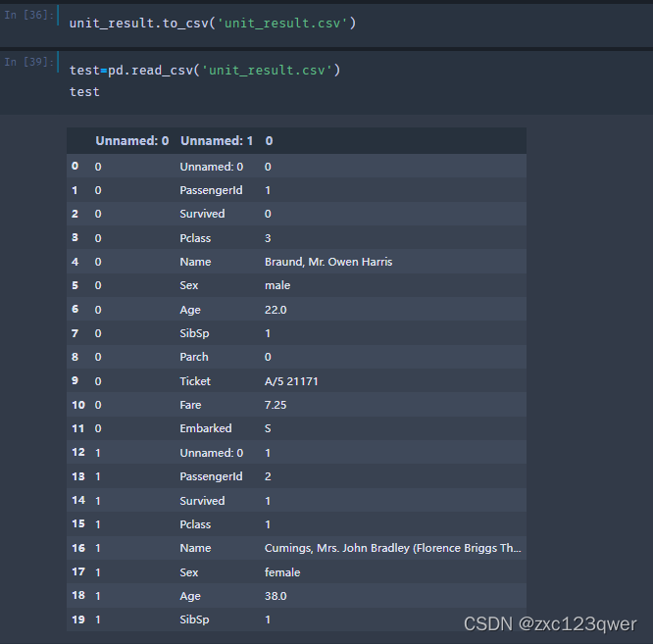Click 'SibSp' label in row 7
Image resolution: width=653 pixels, height=644 pixels.
coord(194,333)
